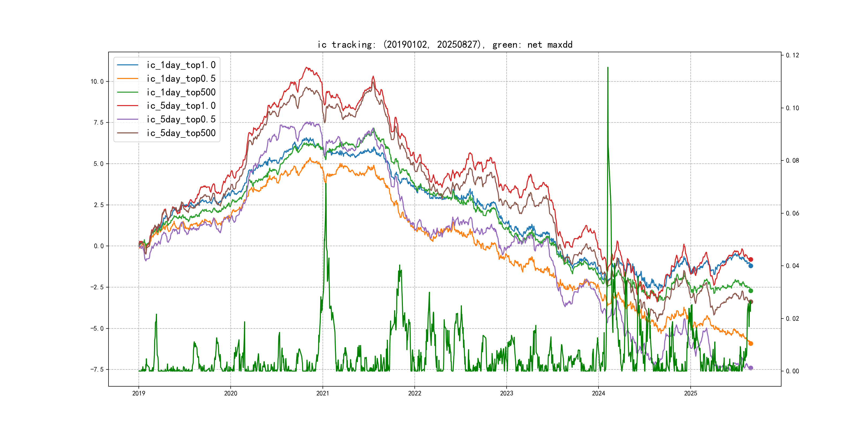Viewport: 868px width, 434px height.
Task: Click the blue endpoint dot marker
Action: [751, 266]
